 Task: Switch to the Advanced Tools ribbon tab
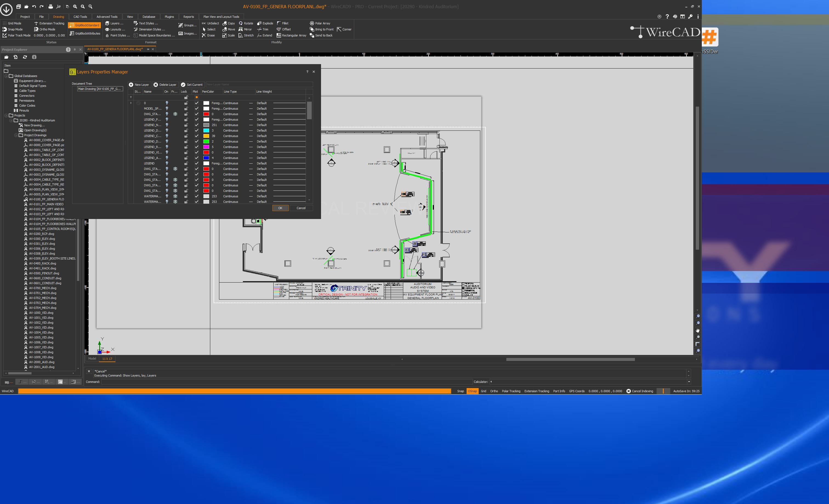pos(107,16)
